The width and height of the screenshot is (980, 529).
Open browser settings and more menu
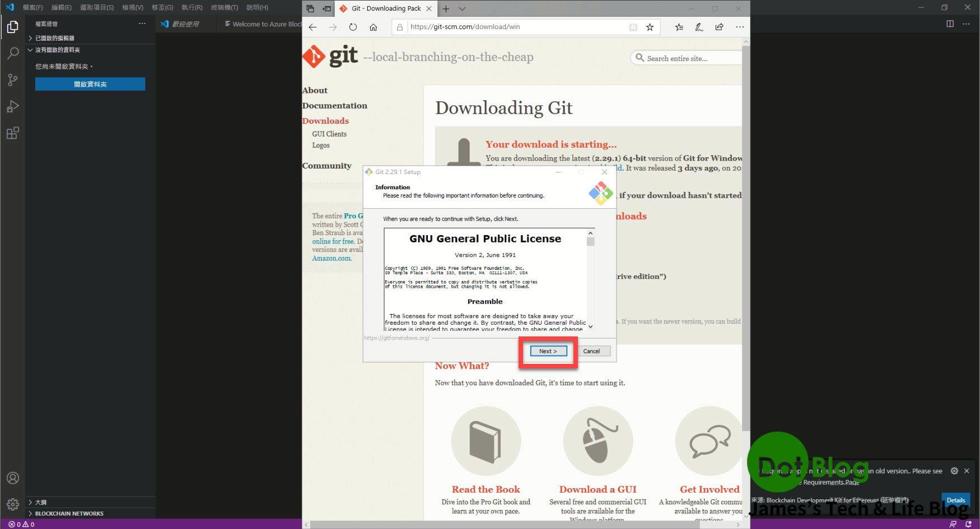(740, 27)
